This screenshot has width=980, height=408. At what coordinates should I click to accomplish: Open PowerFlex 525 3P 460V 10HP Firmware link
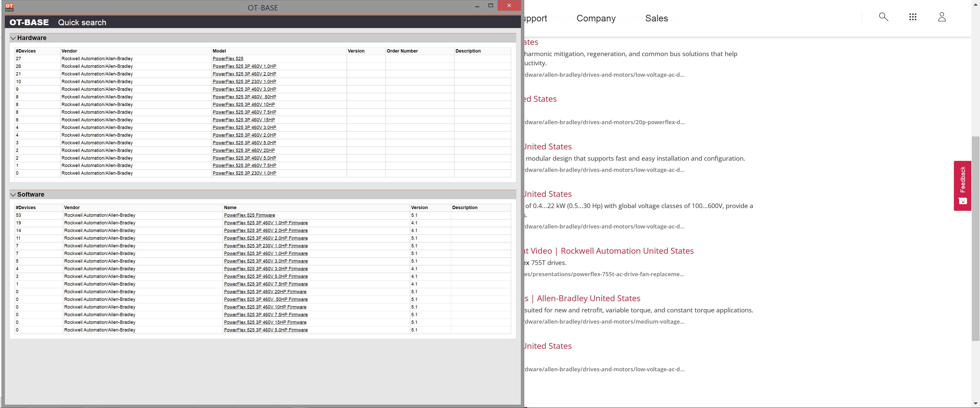tap(265, 307)
